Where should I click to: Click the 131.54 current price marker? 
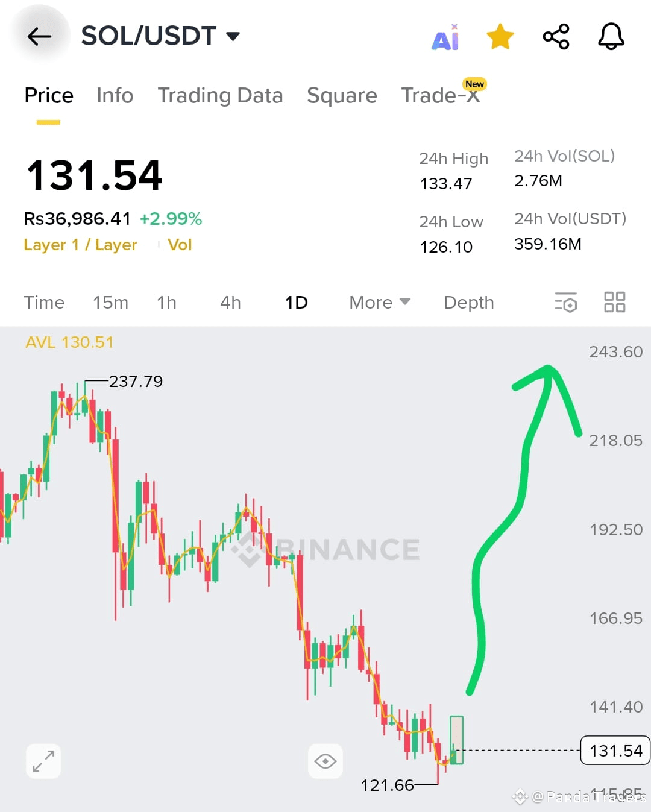pos(615,751)
